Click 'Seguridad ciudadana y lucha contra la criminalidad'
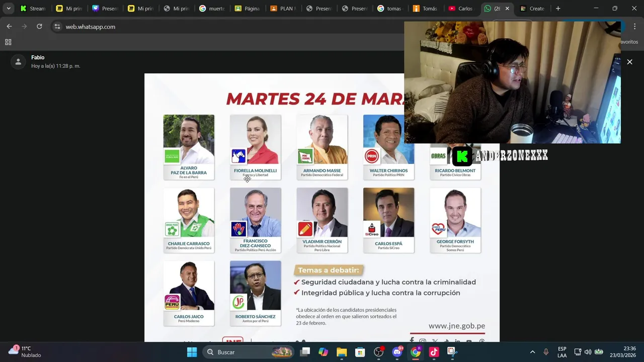The image size is (644, 362). pyautogui.click(x=388, y=282)
